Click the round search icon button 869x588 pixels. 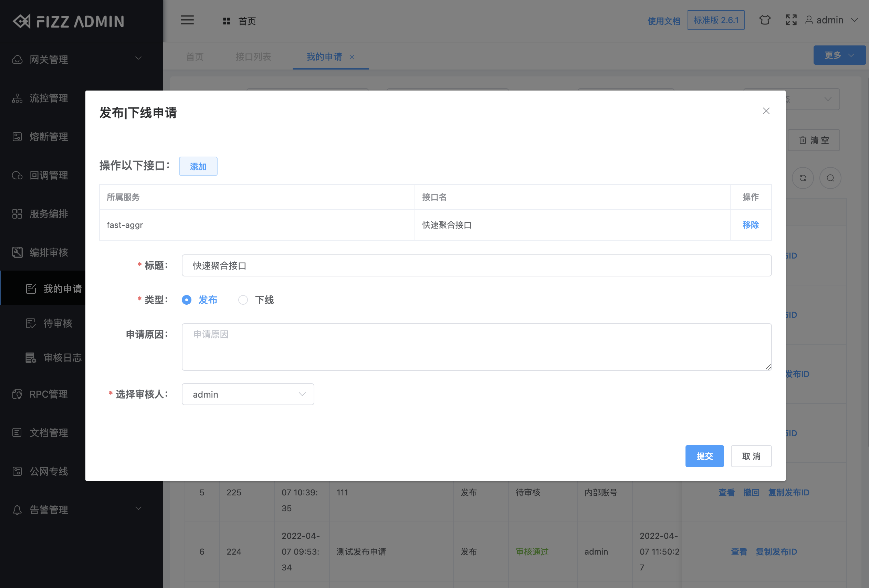click(x=830, y=178)
